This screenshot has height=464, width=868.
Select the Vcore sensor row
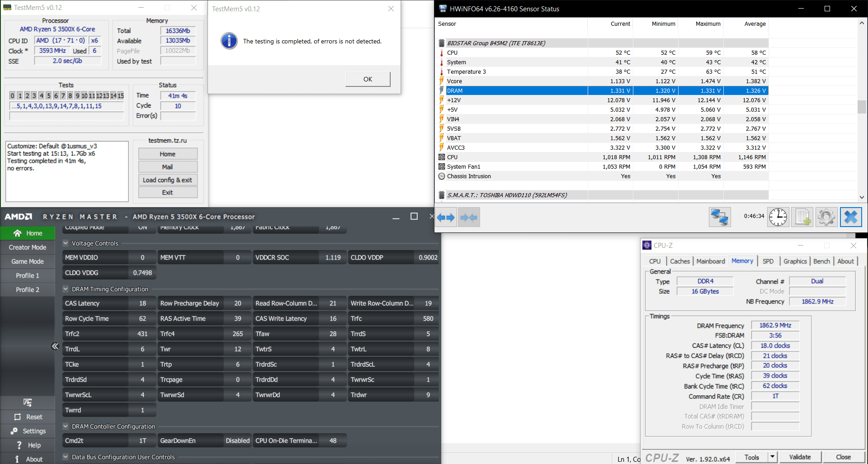pos(603,81)
